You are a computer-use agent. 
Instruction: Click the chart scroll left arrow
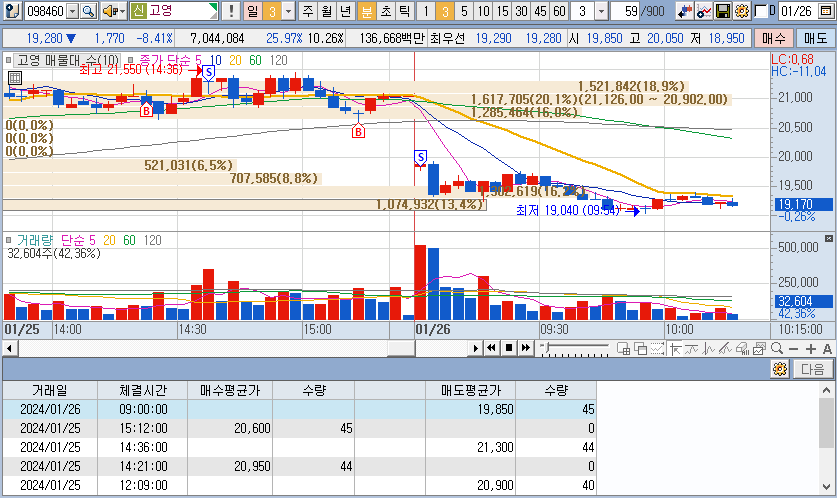coord(9,349)
